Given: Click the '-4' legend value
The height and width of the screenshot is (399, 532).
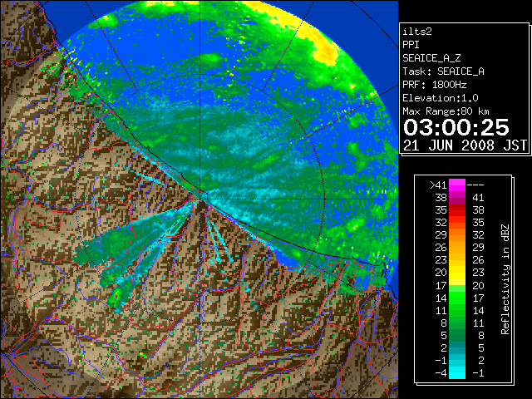Looking at the screenshot, I should coord(441,373).
